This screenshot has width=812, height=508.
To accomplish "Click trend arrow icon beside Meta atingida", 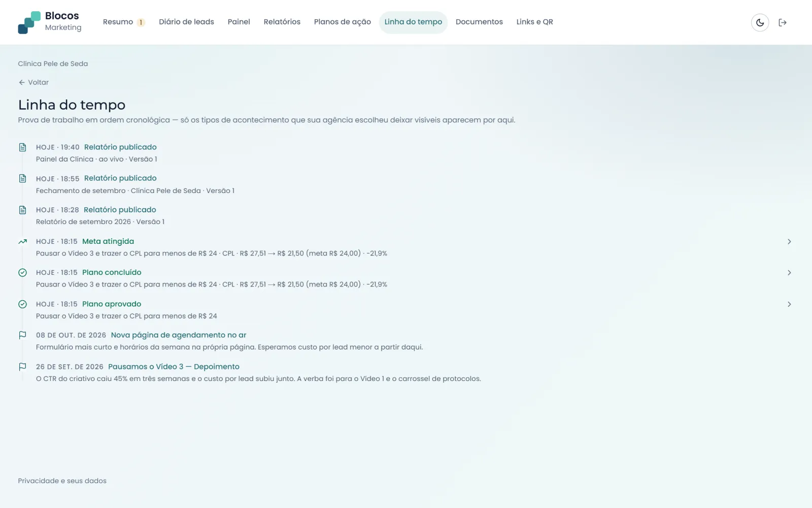I will pos(22,241).
